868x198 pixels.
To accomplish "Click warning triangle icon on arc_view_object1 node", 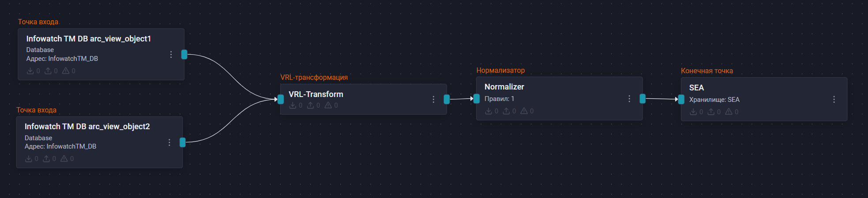I will click(x=66, y=71).
